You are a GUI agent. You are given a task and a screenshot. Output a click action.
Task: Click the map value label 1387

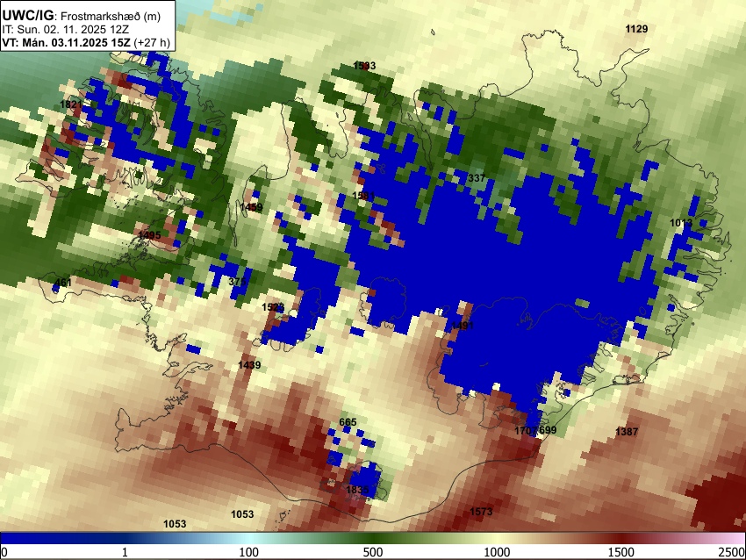point(627,432)
